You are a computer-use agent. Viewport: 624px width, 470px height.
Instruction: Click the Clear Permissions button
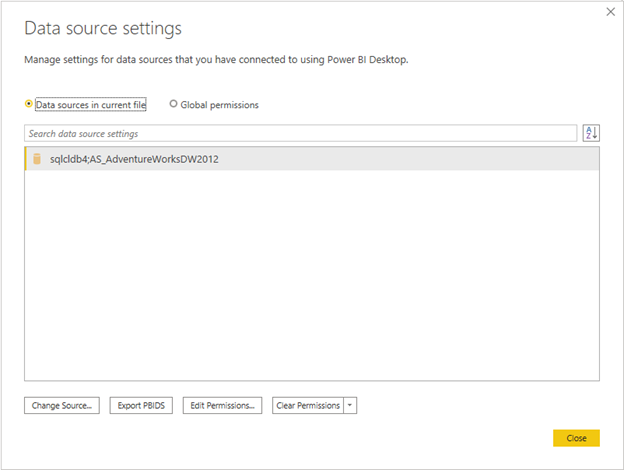point(308,405)
